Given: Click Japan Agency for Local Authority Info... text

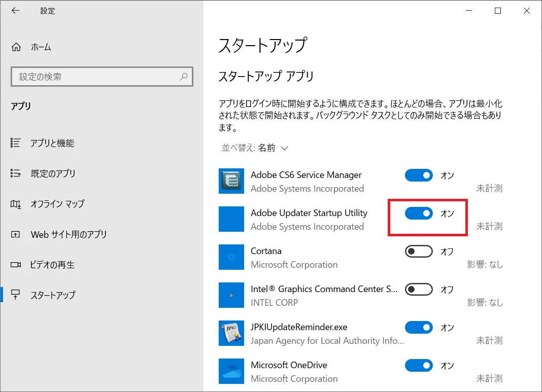Looking at the screenshot, I should pos(327,341).
